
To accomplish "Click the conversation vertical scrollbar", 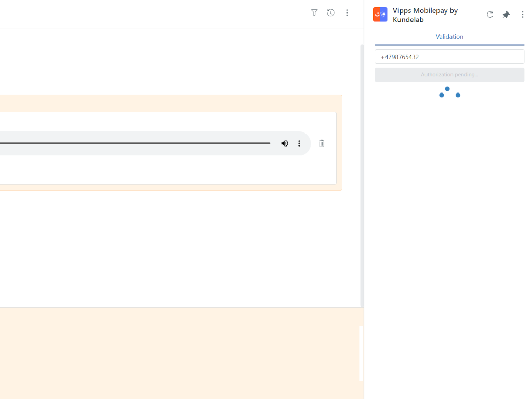I will click(362, 176).
